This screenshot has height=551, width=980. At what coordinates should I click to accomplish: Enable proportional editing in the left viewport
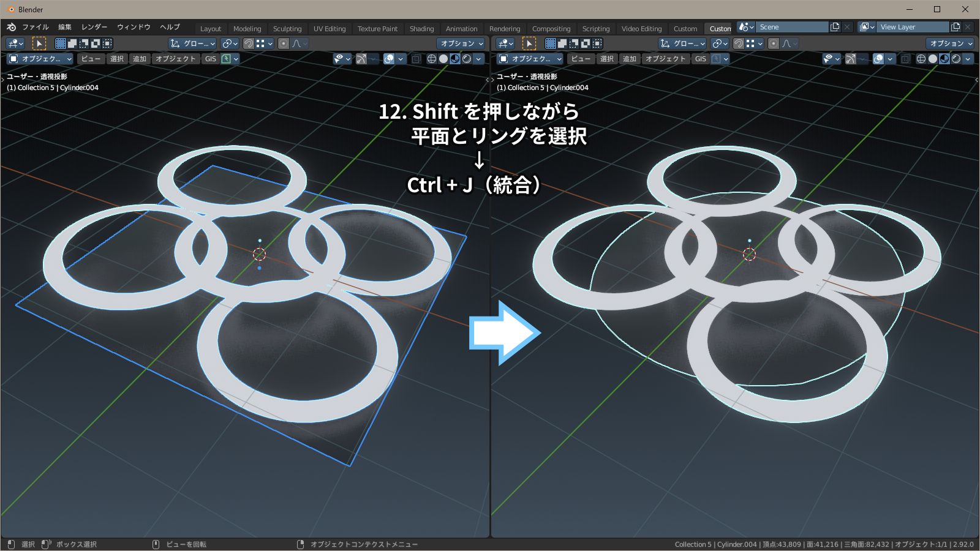click(x=283, y=43)
